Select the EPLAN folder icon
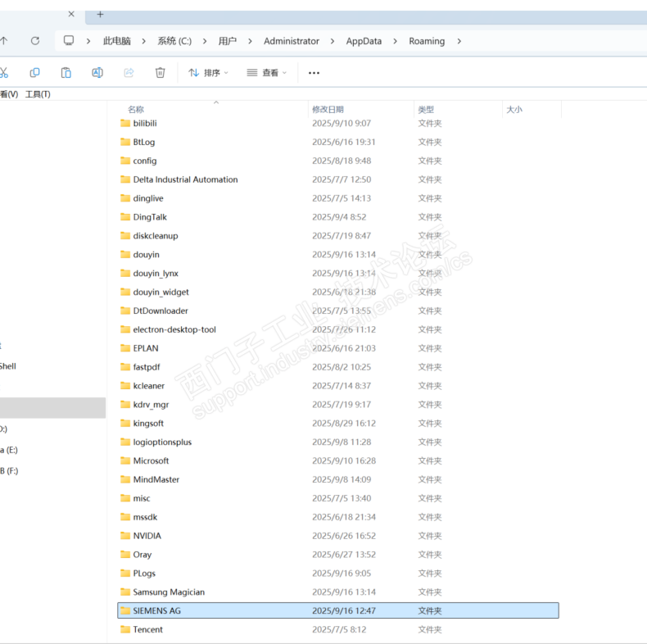 click(125, 348)
